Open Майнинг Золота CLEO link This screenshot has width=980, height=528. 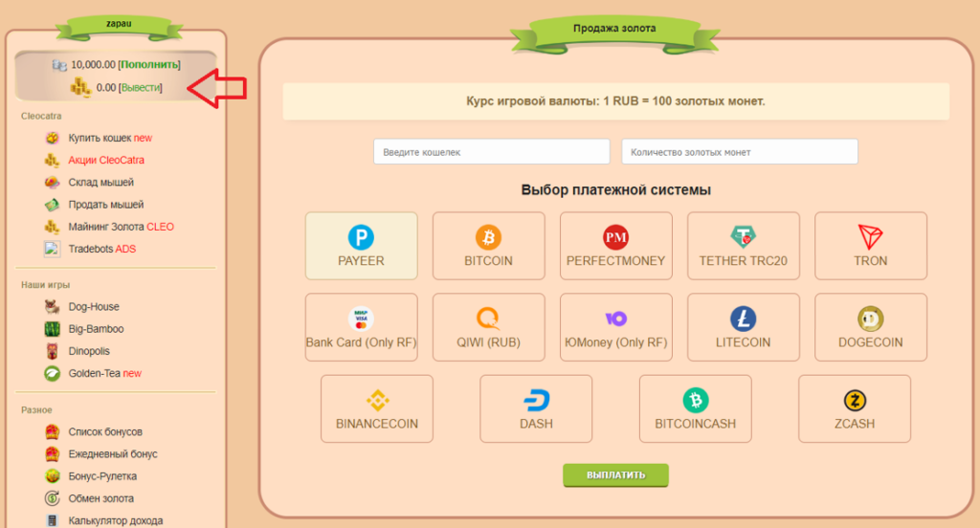point(122,227)
